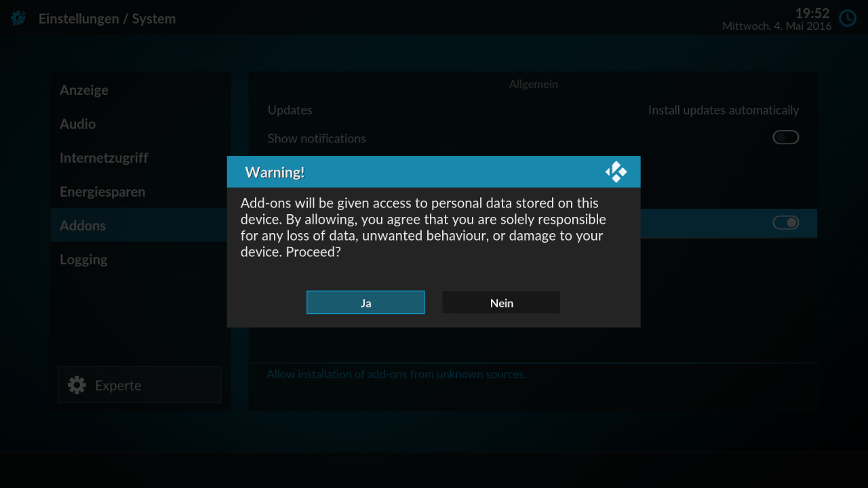Select the Anzeige category in the sidebar
Image resolution: width=868 pixels, height=488 pixels.
coord(84,89)
